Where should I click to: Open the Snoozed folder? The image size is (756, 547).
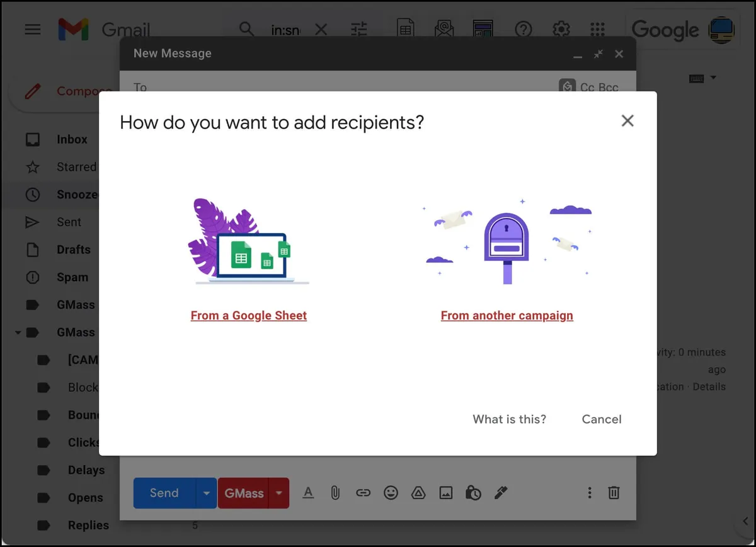pyautogui.click(x=77, y=195)
